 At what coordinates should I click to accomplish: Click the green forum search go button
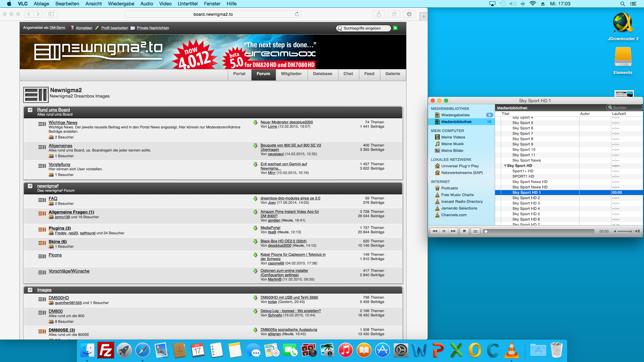click(395, 28)
